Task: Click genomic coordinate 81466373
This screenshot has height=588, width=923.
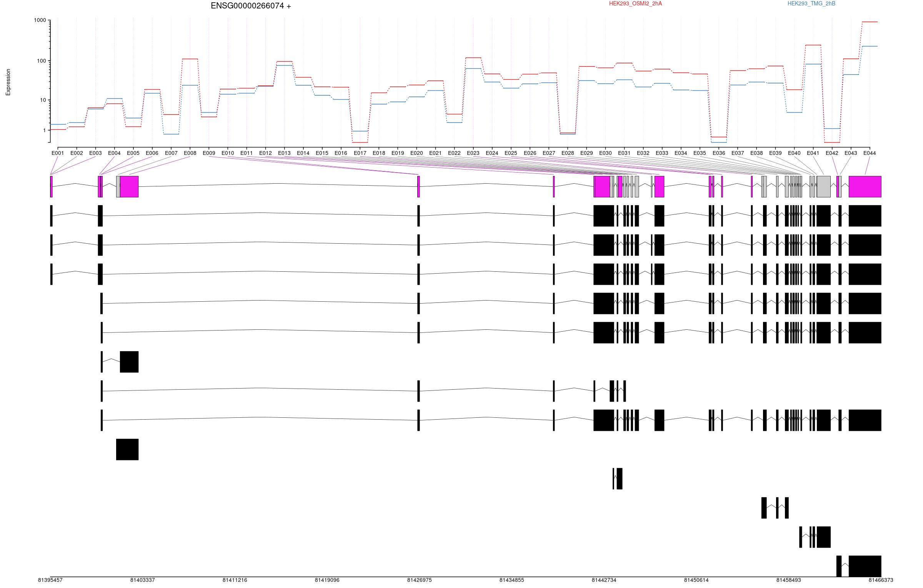Action: coord(881,580)
